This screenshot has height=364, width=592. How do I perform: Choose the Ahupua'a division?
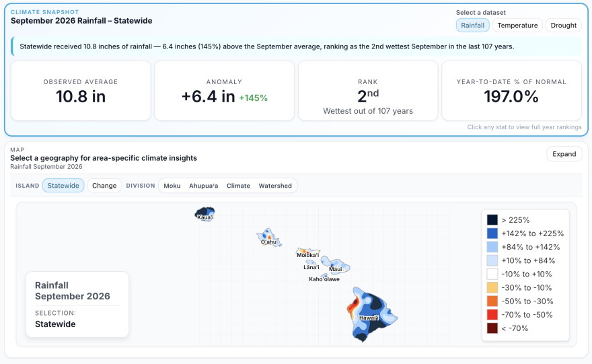(x=203, y=186)
